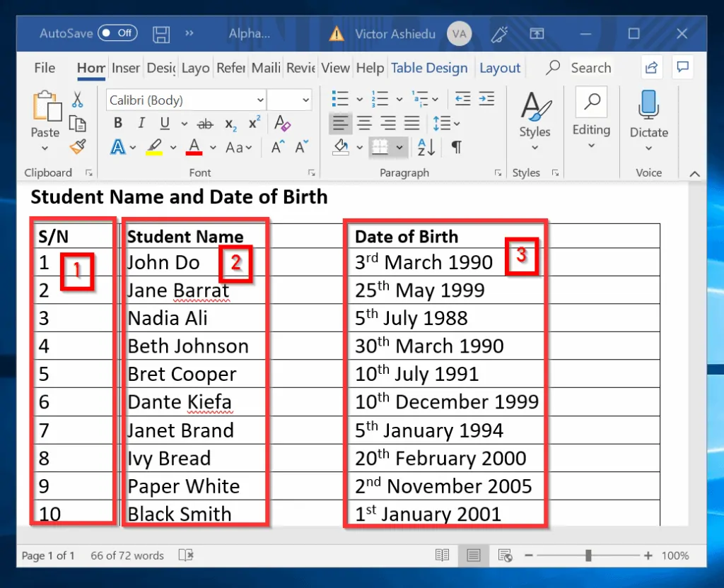The width and height of the screenshot is (724, 588).
Task: Toggle italic formatting
Action: (141, 122)
